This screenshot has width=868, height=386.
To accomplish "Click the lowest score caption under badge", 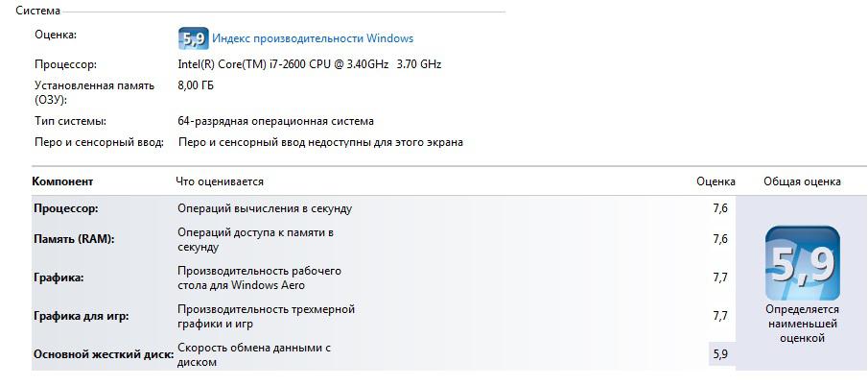I will click(x=802, y=324).
